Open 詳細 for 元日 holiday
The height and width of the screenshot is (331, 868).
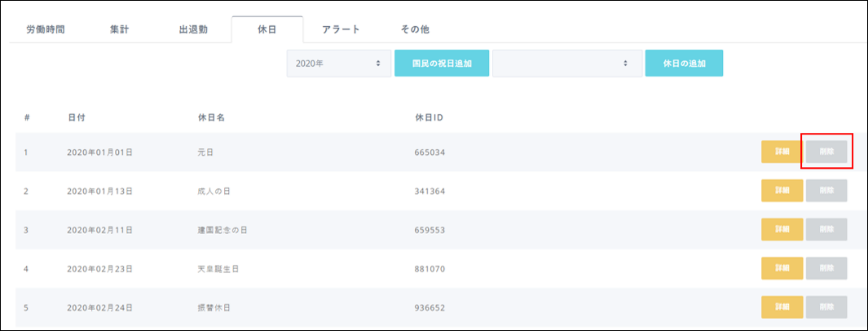click(782, 152)
